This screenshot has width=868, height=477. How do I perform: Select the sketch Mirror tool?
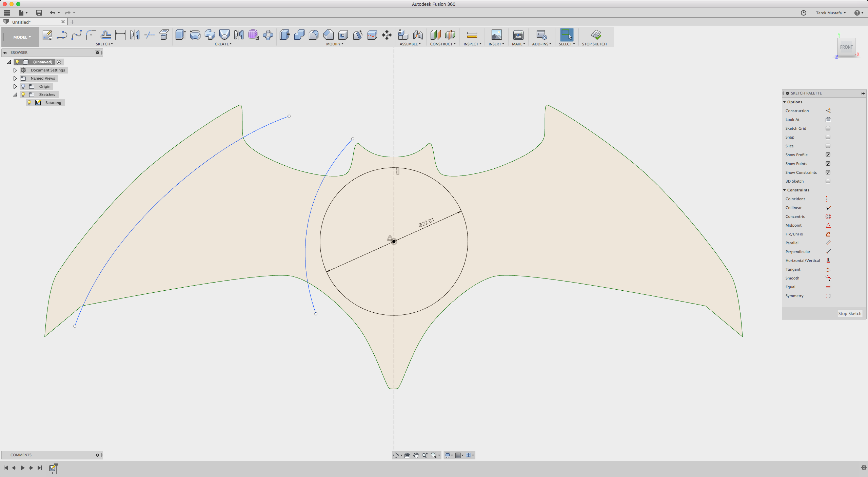click(135, 35)
